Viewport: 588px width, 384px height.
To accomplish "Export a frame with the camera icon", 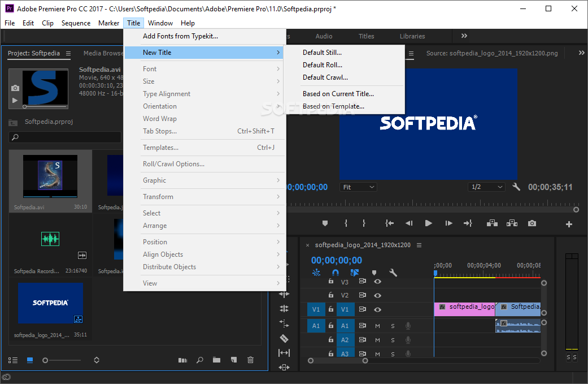I will (532, 223).
